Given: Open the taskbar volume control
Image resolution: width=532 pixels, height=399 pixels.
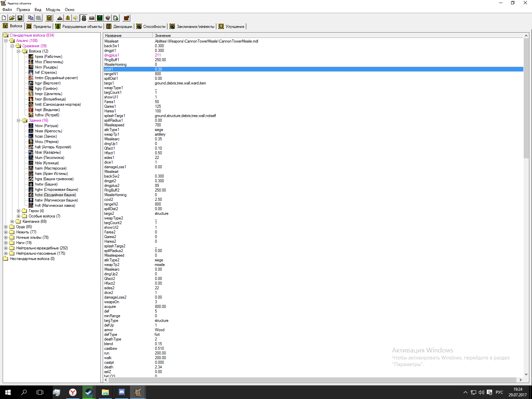Looking at the screenshot, I should tap(481, 392).
